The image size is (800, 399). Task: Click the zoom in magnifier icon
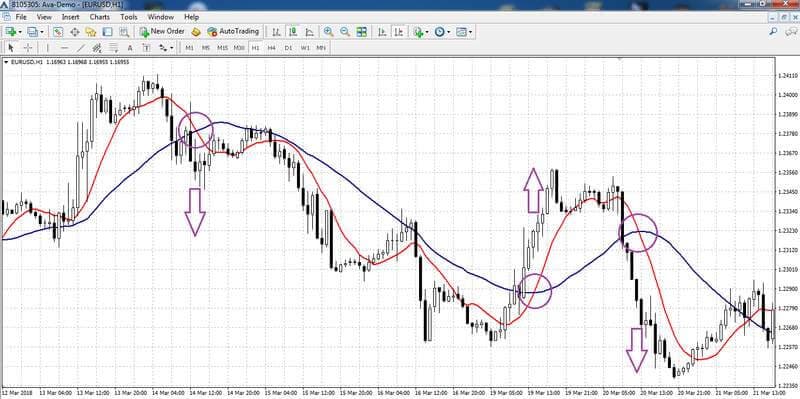pyautogui.click(x=329, y=32)
